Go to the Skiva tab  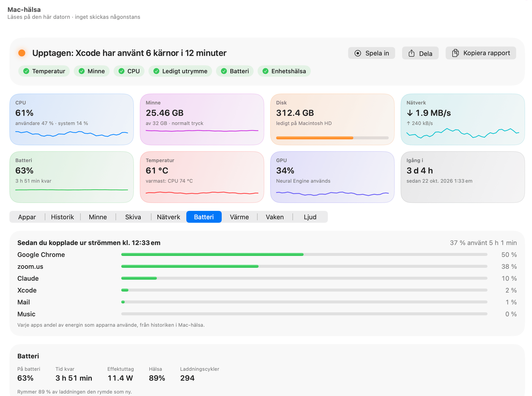pyautogui.click(x=133, y=217)
